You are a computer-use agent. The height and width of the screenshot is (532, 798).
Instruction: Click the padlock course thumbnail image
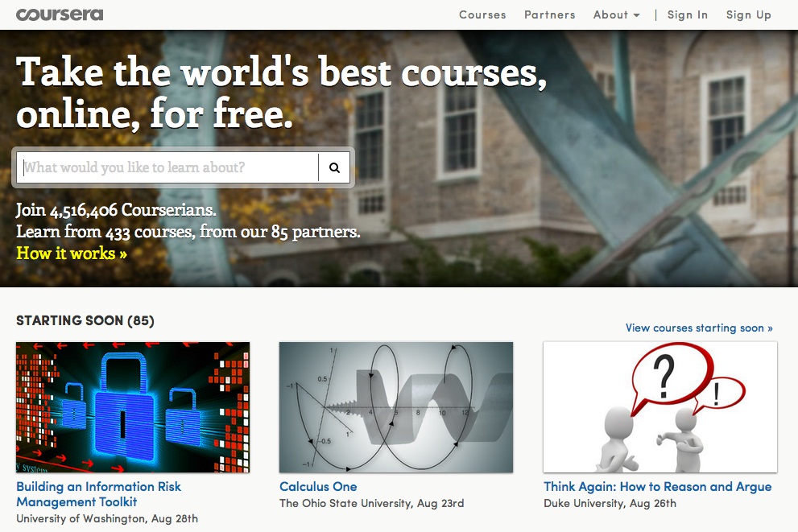133,406
